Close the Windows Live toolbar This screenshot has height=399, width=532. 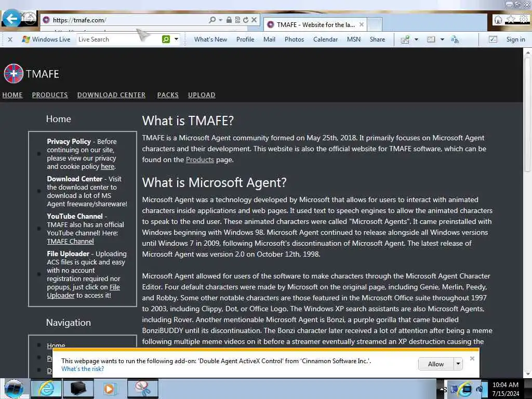pyautogui.click(x=10, y=39)
